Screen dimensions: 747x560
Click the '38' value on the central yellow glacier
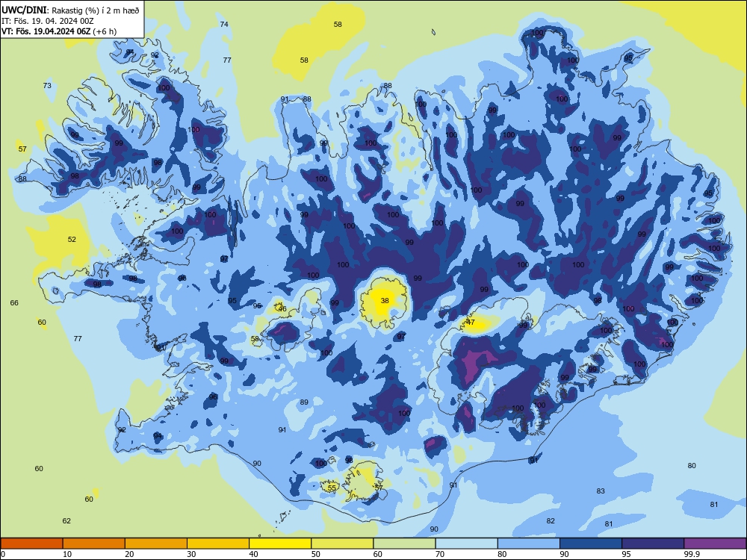tap(385, 300)
